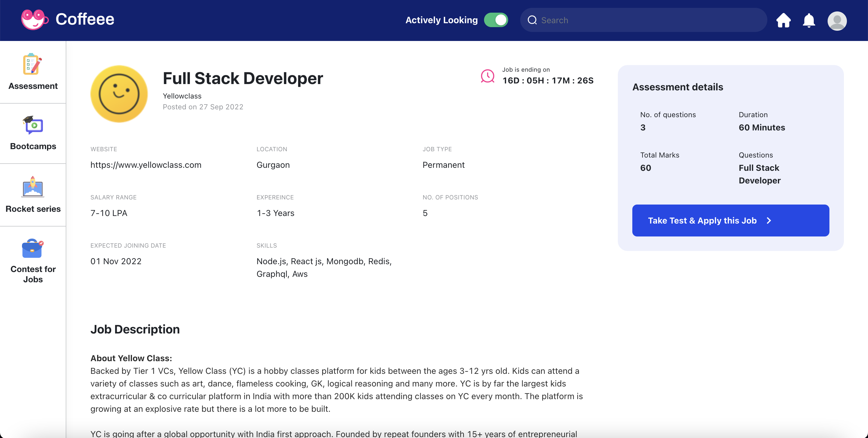Click the Coffeee mug logo icon
This screenshot has height=438, width=868.
point(35,20)
